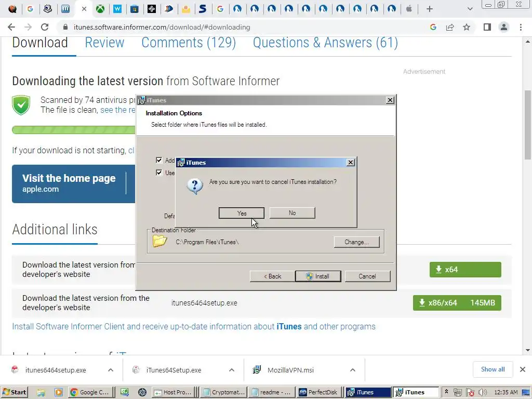
Task: Switch to Google Chrome in the taskbar
Action: tap(90, 392)
